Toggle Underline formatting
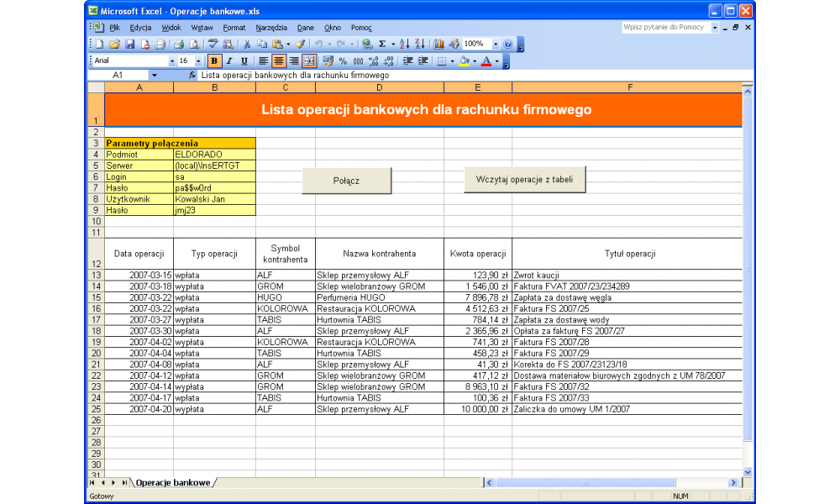840x504 pixels. point(244,61)
